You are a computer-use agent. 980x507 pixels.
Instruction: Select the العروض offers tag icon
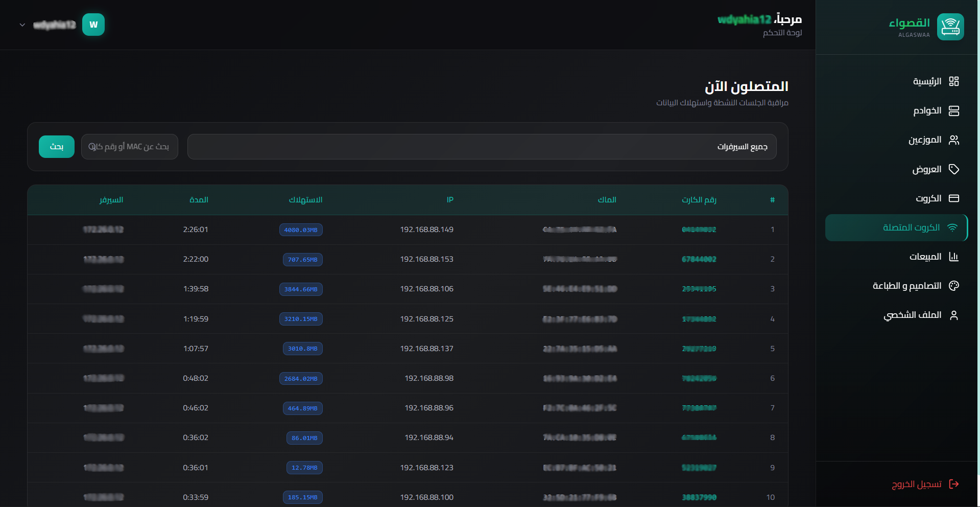pyautogui.click(x=954, y=169)
